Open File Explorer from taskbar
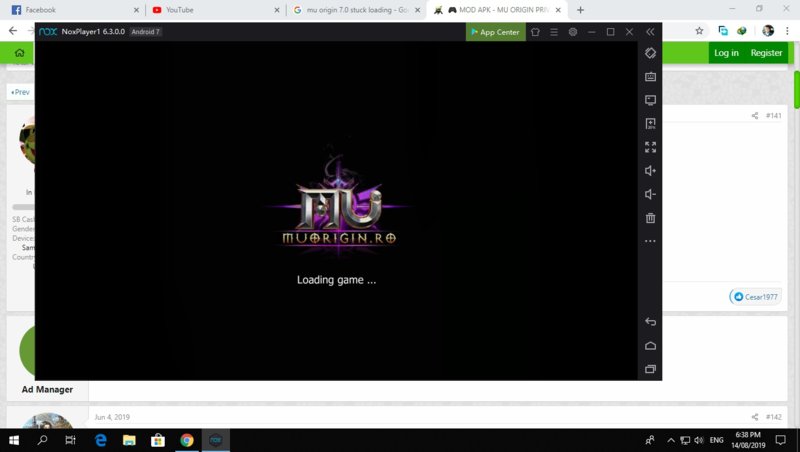This screenshot has width=800, height=452. (129, 440)
